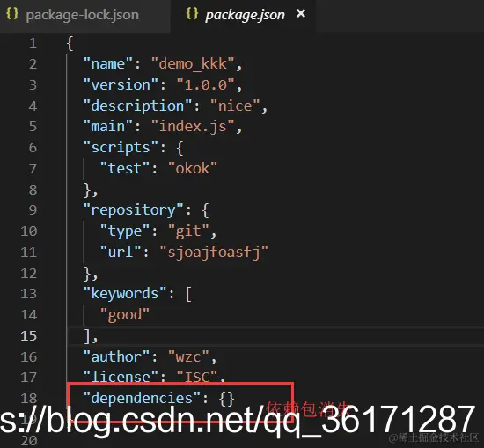Click line number 15 in the gutter
This screenshot has width=484, height=448.
[29, 336]
